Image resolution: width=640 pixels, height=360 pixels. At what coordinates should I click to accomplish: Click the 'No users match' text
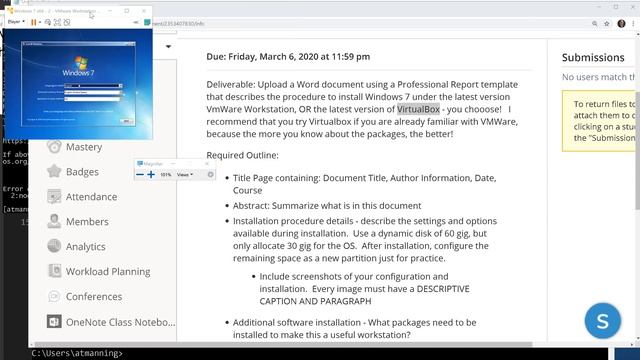pos(598,77)
